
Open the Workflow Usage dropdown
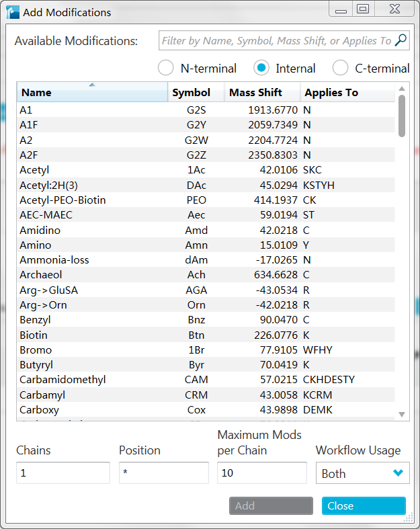[x=362, y=473]
